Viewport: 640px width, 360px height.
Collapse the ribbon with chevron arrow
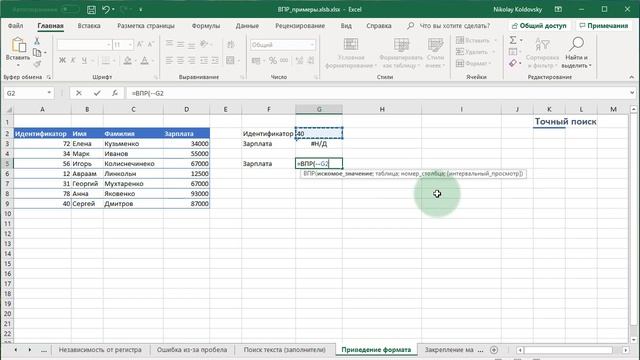point(631,77)
